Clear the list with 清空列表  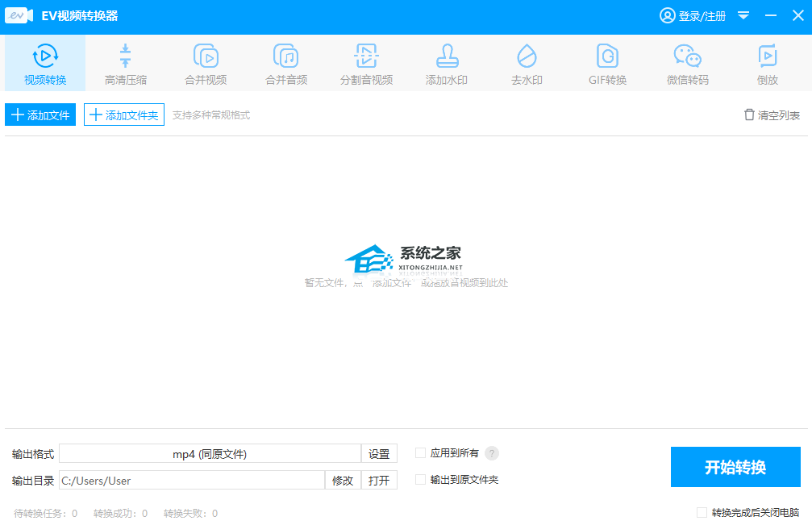pyautogui.click(x=772, y=115)
